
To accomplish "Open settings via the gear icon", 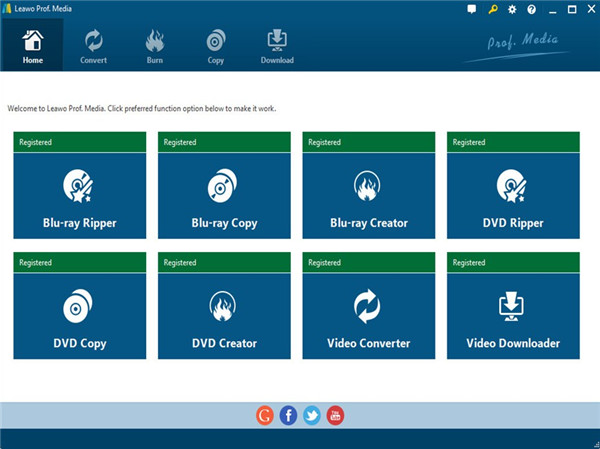I will click(512, 9).
